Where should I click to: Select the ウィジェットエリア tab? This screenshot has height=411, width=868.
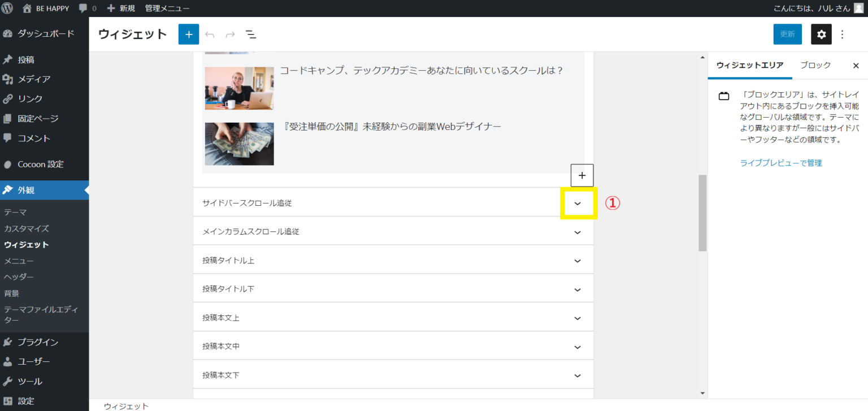point(749,66)
